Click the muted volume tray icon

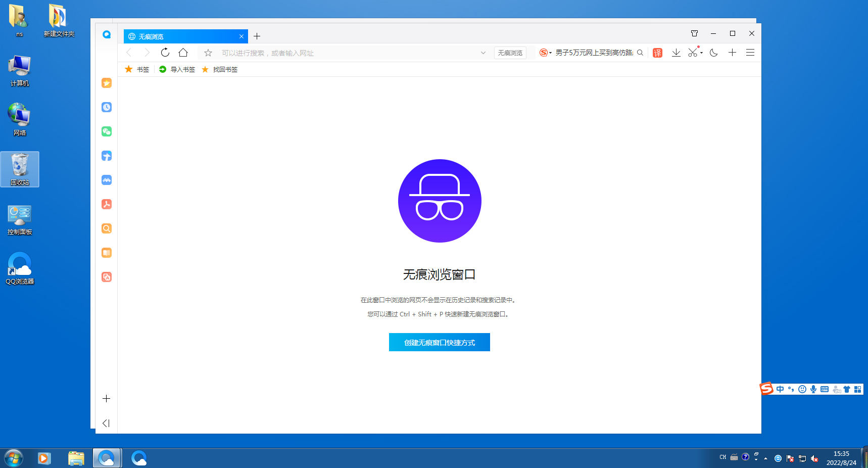click(x=814, y=458)
